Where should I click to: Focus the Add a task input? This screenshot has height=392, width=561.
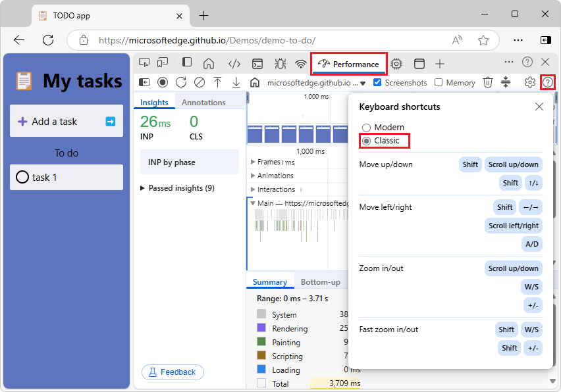[67, 121]
